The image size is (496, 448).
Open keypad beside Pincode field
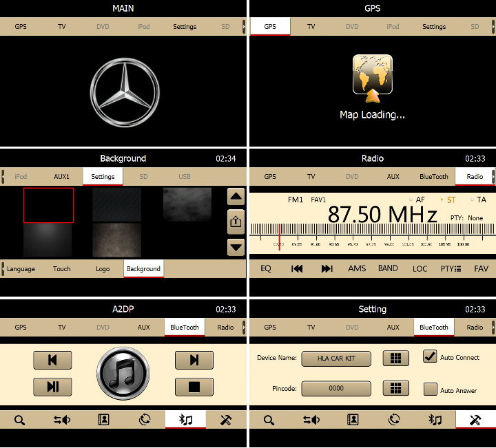(x=395, y=388)
